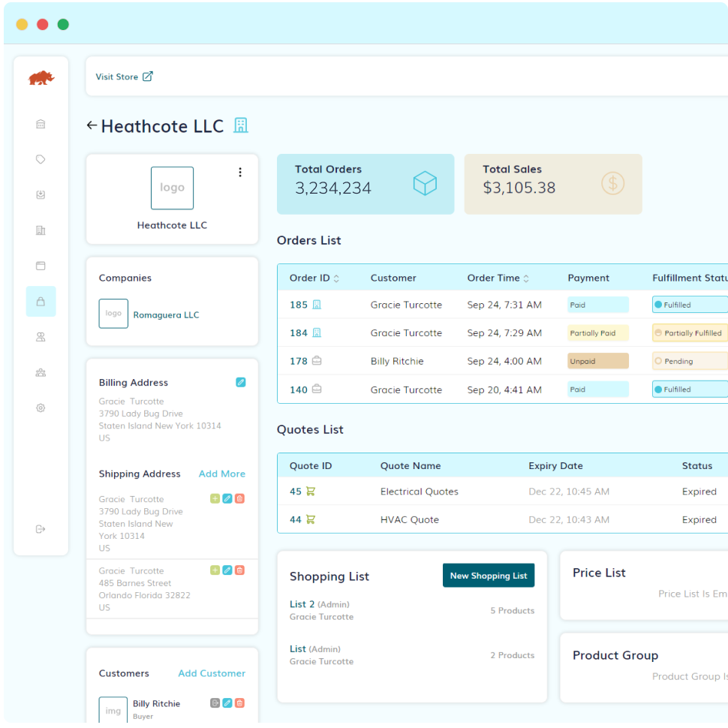The height and width of the screenshot is (728, 728).
Task: Open order 185 from the Orders List
Action: tap(299, 305)
